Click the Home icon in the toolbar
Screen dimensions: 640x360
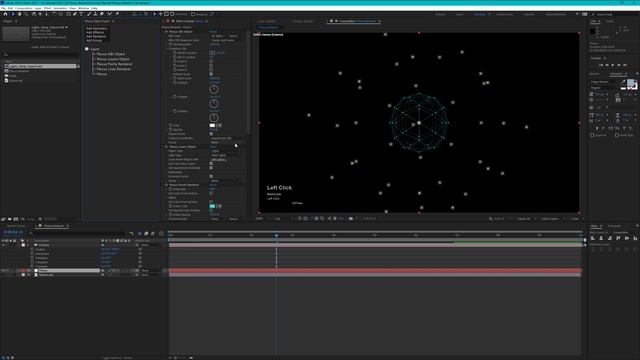pos(5,14)
